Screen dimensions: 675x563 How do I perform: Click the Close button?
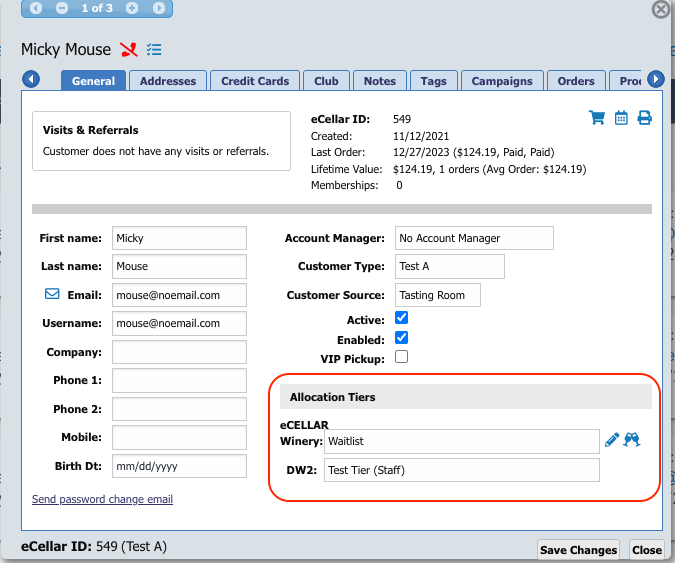click(x=647, y=550)
